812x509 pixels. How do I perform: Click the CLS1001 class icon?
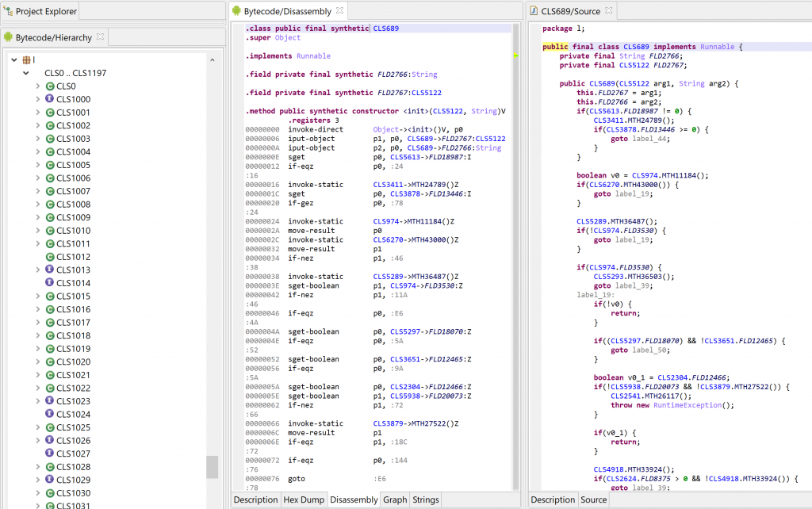(50, 113)
